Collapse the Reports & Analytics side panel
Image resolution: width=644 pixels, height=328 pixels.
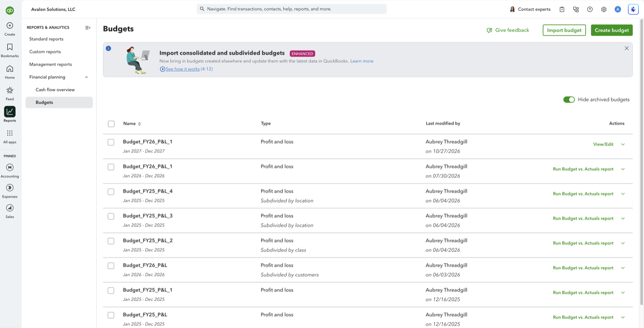coord(88,27)
